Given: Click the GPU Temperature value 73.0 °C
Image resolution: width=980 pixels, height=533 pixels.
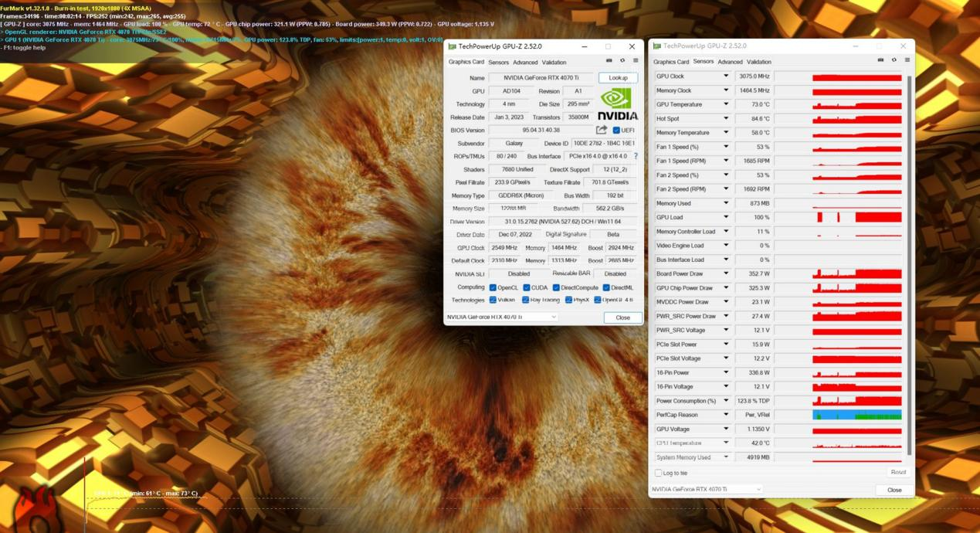Looking at the screenshot, I should point(753,104).
